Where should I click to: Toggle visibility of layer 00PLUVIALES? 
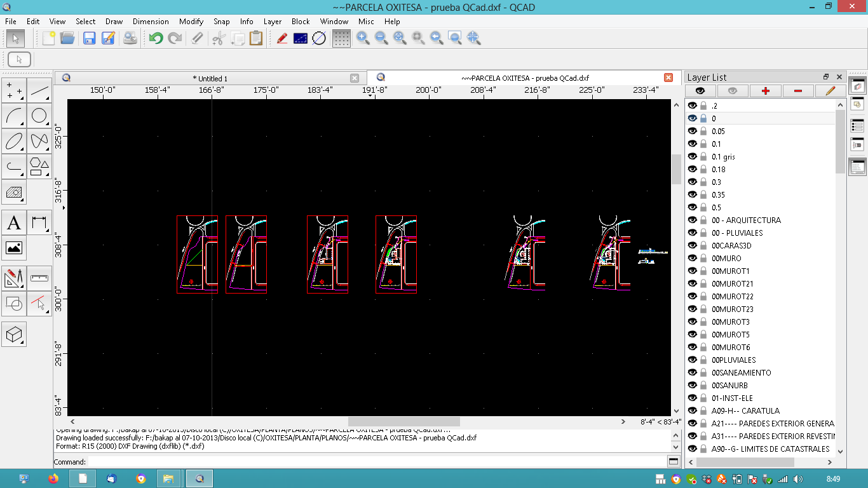click(693, 360)
